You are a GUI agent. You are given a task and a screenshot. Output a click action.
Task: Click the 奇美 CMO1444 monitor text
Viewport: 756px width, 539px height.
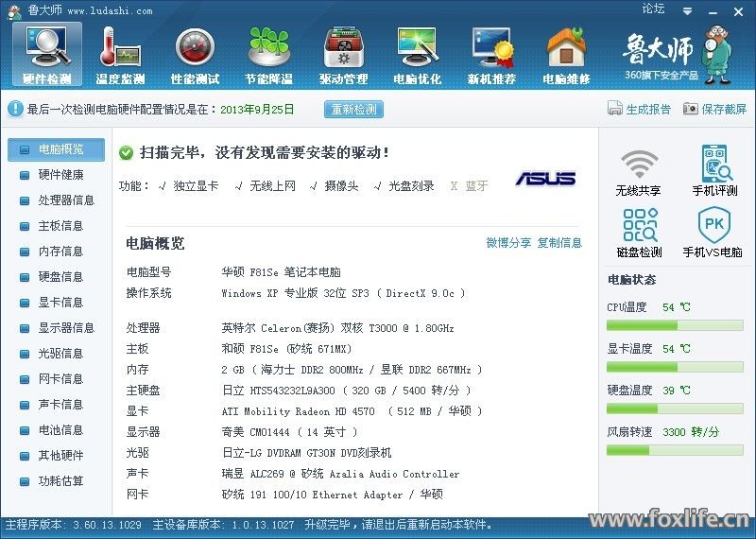click(289, 432)
